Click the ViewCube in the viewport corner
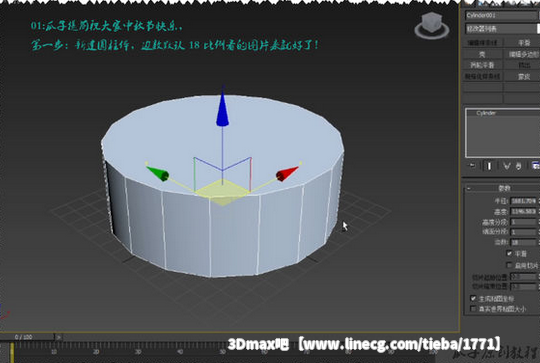 point(432,26)
